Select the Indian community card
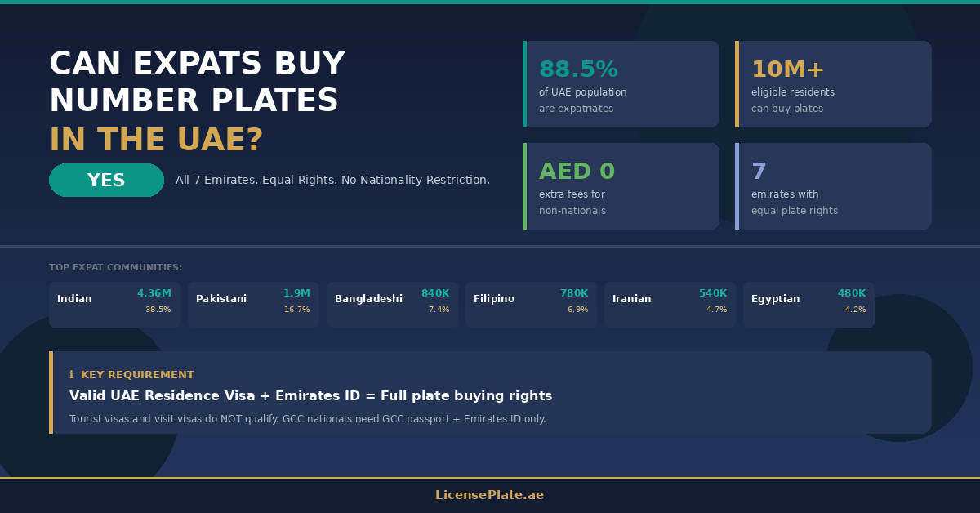 tap(114, 305)
